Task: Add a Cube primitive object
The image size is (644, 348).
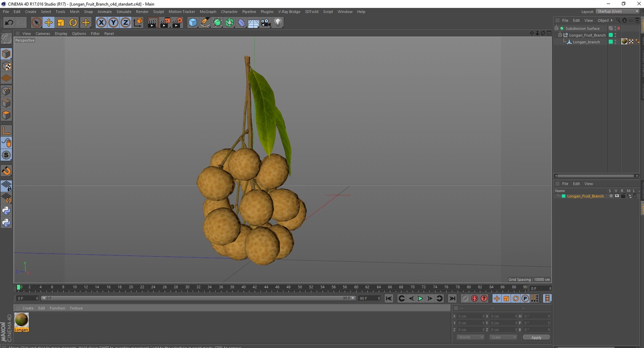Action: (x=193, y=23)
